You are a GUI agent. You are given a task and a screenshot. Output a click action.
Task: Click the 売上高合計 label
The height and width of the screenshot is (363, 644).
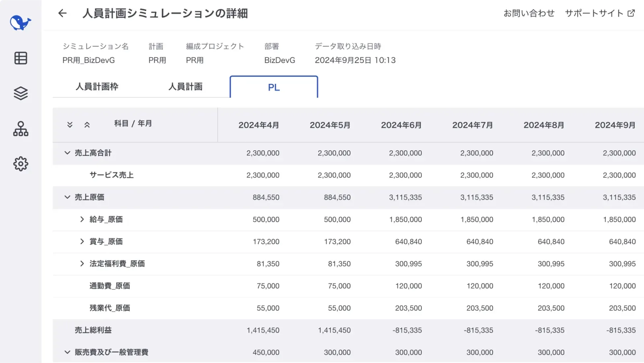click(93, 153)
